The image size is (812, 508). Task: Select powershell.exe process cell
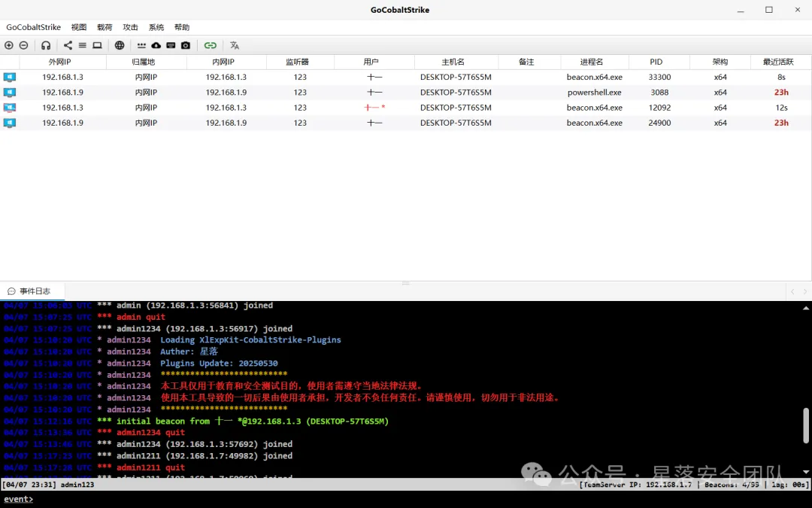tap(595, 93)
